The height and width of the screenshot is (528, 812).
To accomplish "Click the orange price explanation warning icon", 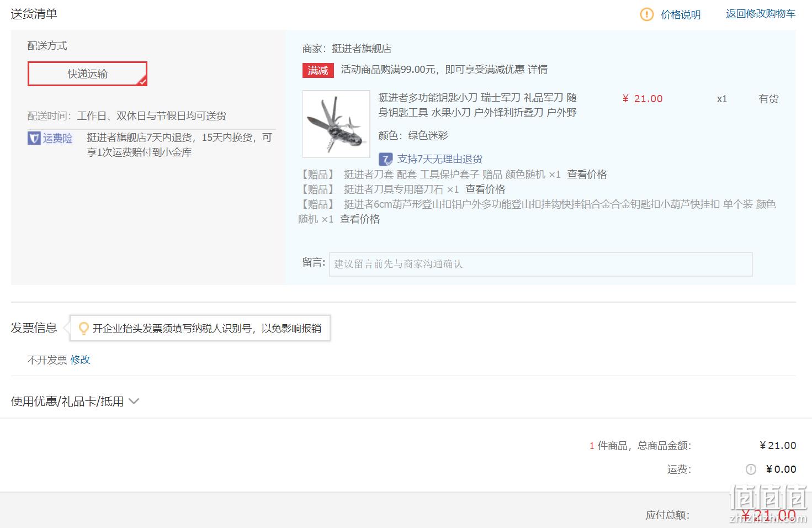I will (646, 14).
